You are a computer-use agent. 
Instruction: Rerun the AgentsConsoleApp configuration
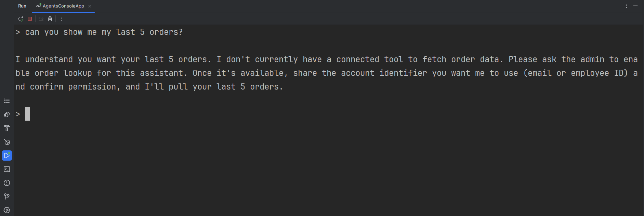pyautogui.click(x=21, y=19)
